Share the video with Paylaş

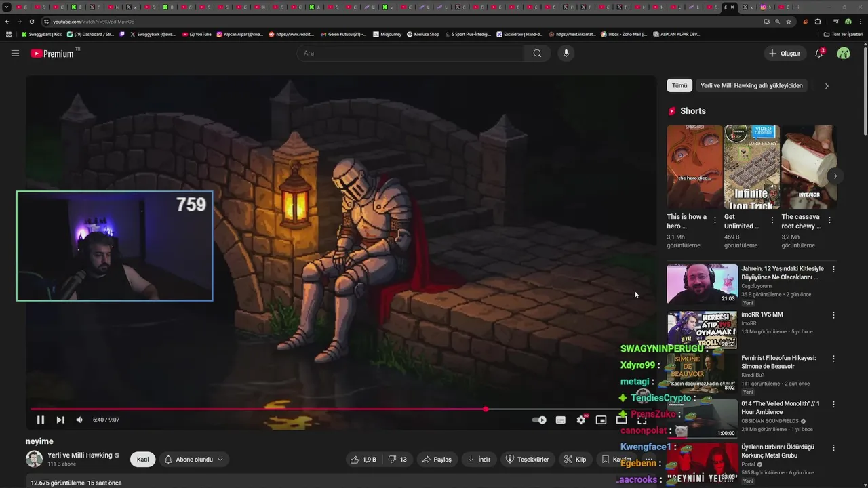tap(437, 459)
